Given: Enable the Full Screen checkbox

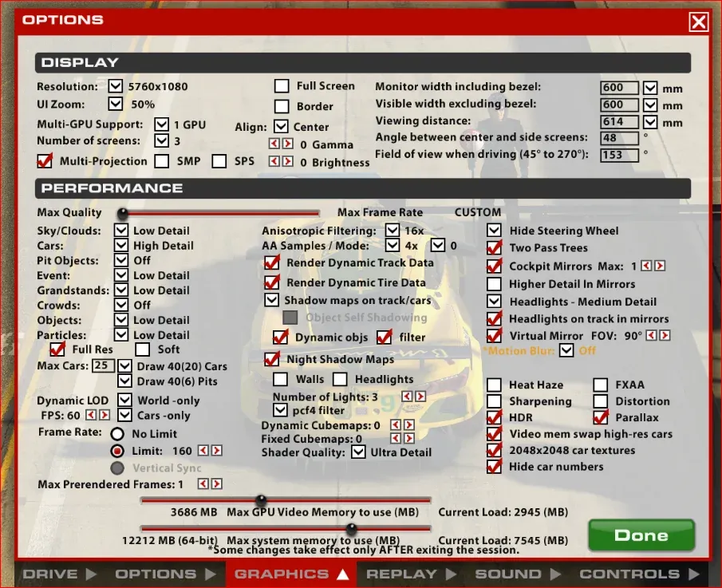Looking at the screenshot, I should 282,86.
